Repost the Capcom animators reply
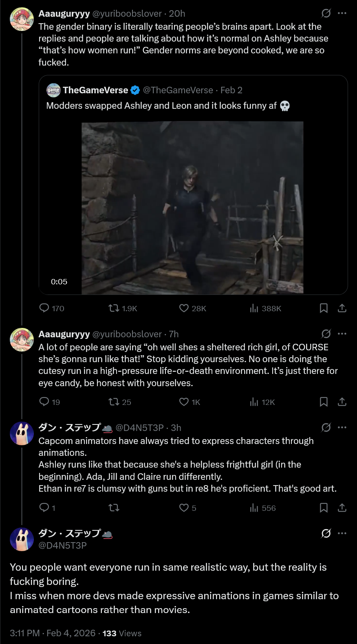 (x=114, y=508)
